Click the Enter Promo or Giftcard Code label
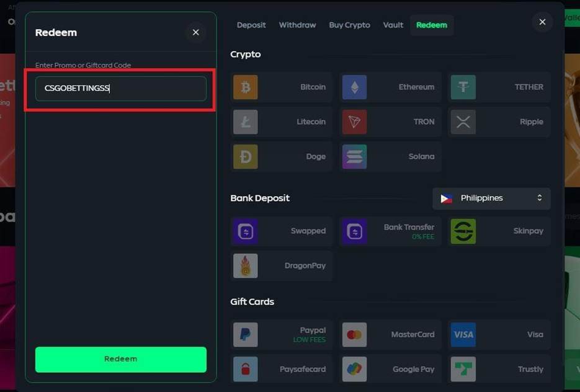This screenshot has width=580, height=392. tap(83, 66)
